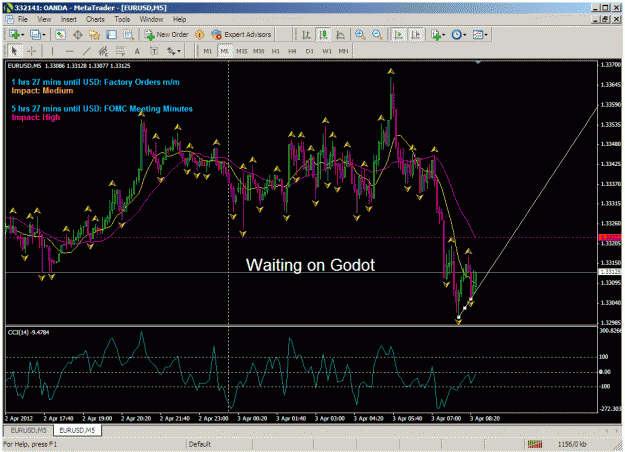Open the Periods clock icon
Screen dimensions: 625x452
(x=456, y=35)
